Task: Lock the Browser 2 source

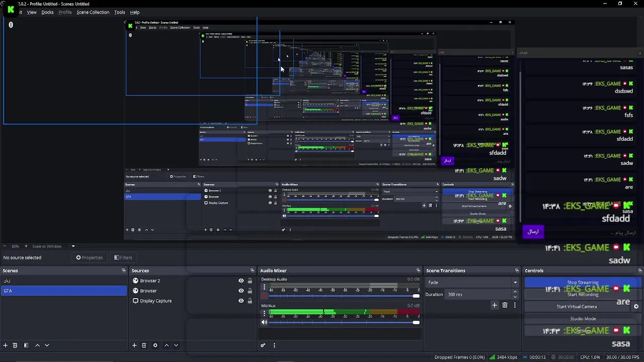Action: tap(250, 281)
